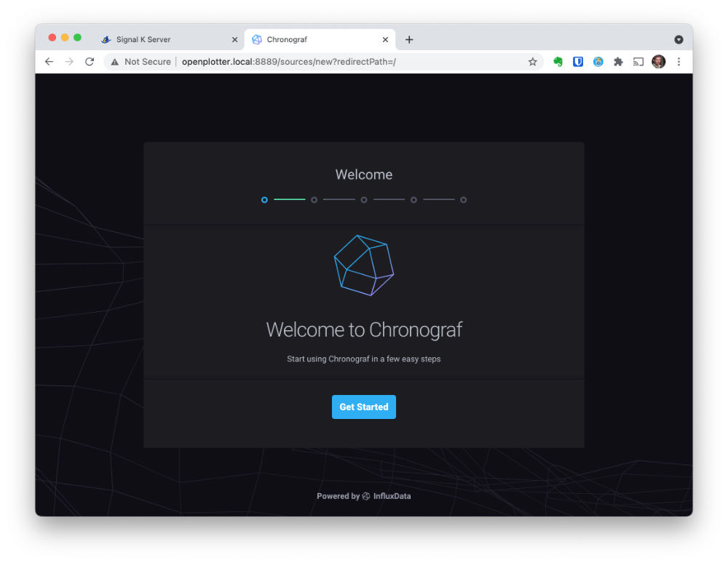This screenshot has height=563, width=728.
Task: Click the InfluxData link in the footer
Action: [391, 496]
